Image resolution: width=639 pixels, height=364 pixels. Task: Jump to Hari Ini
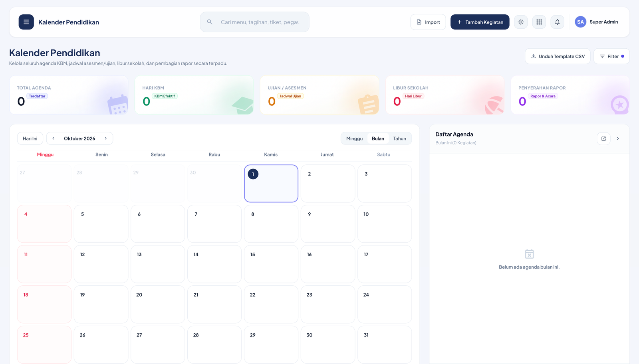click(x=30, y=138)
